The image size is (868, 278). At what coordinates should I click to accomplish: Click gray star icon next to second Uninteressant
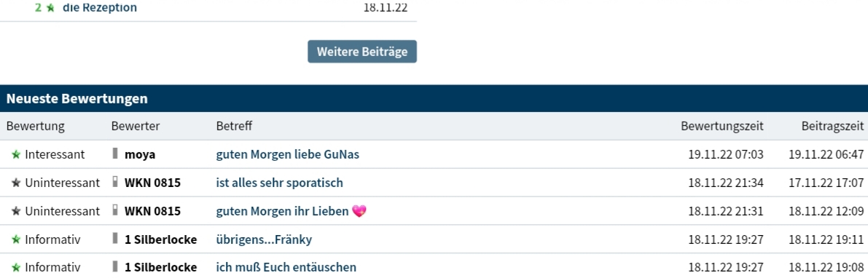coord(16,211)
